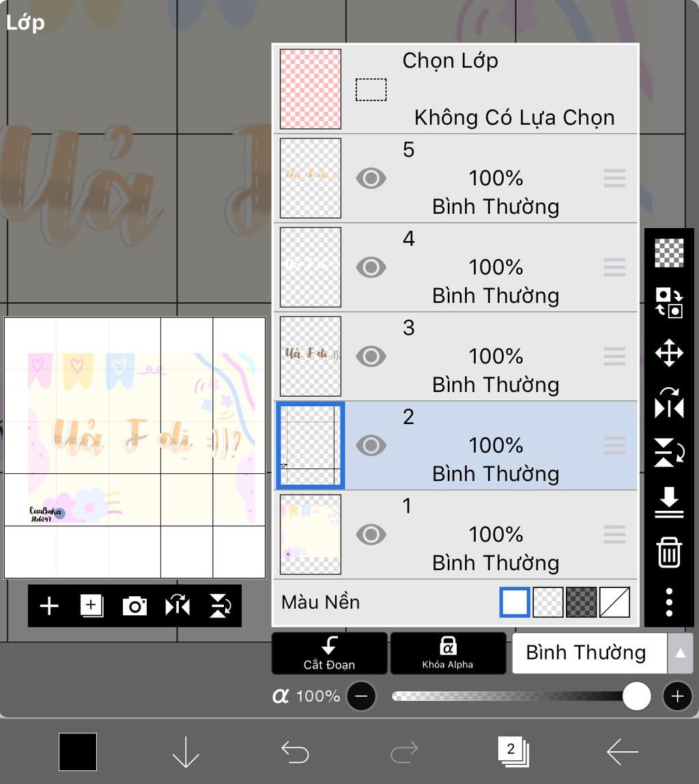Collapse panel with down arrow icon
This screenshot has width=699, height=784.
click(186, 752)
